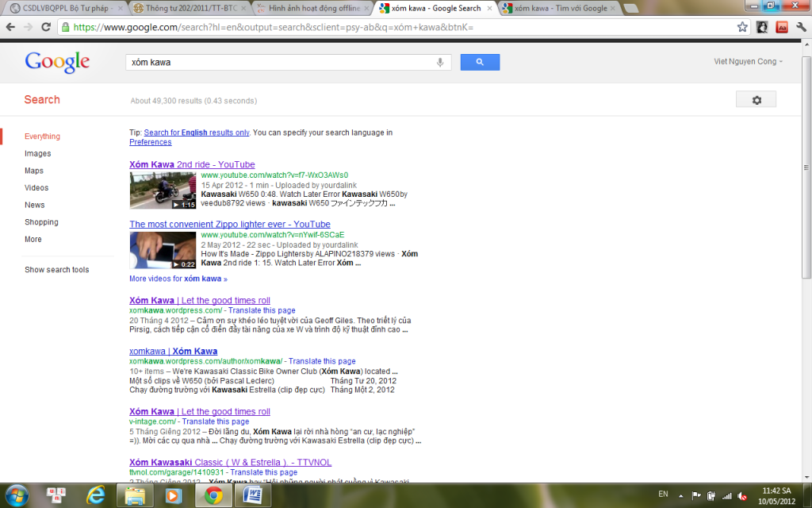This screenshot has height=508, width=812.
Task: Play the Zippo lighter video thumbnail
Action: click(x=163, y=250)
